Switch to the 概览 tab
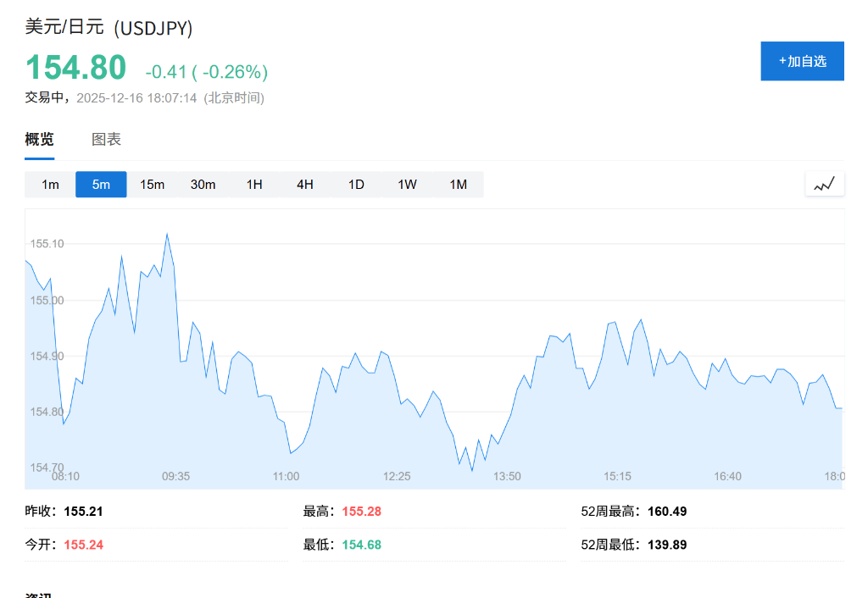The width and height of the screenshot is (868, 598). point(39,140)
